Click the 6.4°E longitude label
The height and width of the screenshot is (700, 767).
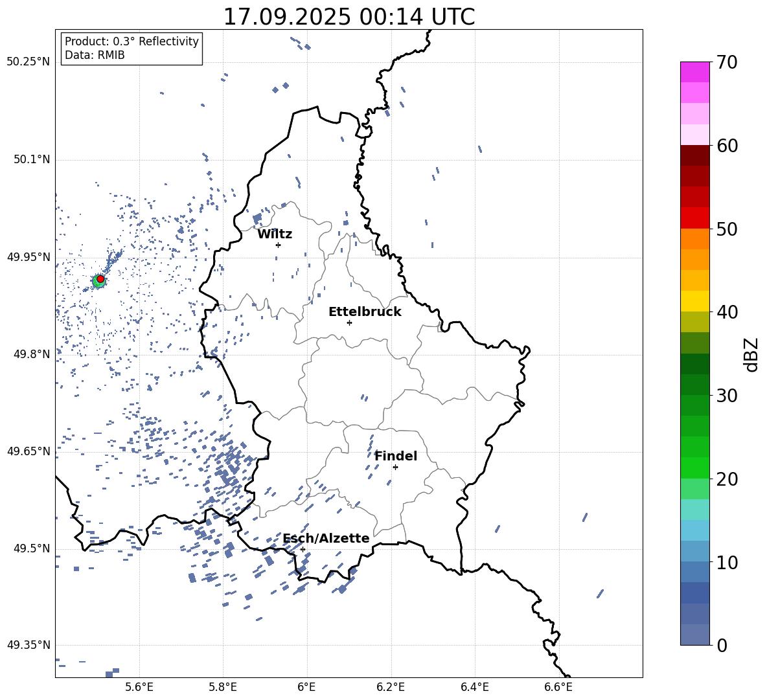click(x=474, y=688)
